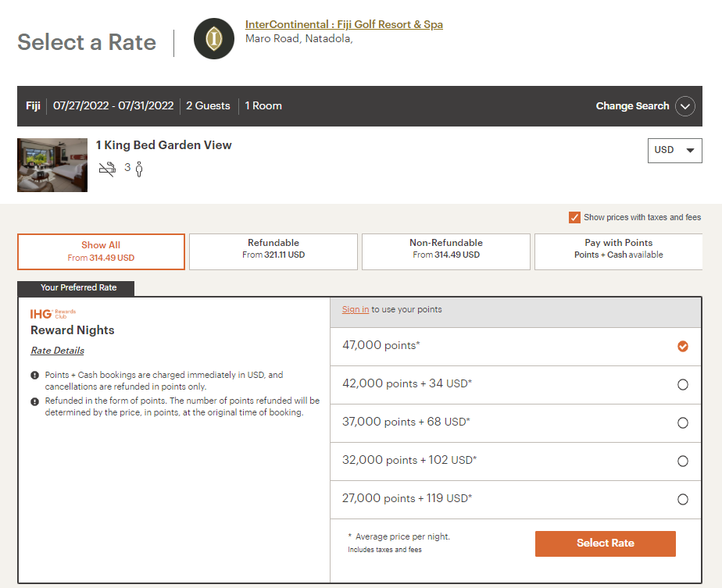Open the USD currency dropdown
This screenshot has height=588, width=722.
point(674,151)
